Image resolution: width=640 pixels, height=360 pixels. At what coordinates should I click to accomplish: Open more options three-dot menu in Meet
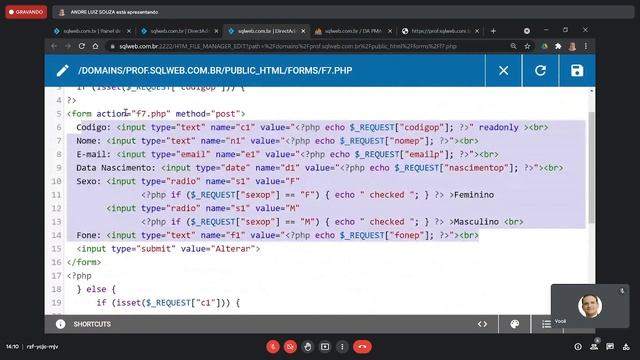tap(342, 347)
